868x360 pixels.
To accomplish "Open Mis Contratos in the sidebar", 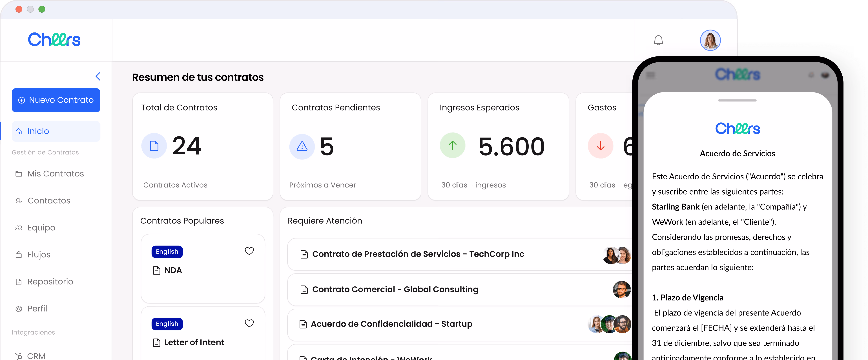I will pyautogui.click(x=56, y=174).
